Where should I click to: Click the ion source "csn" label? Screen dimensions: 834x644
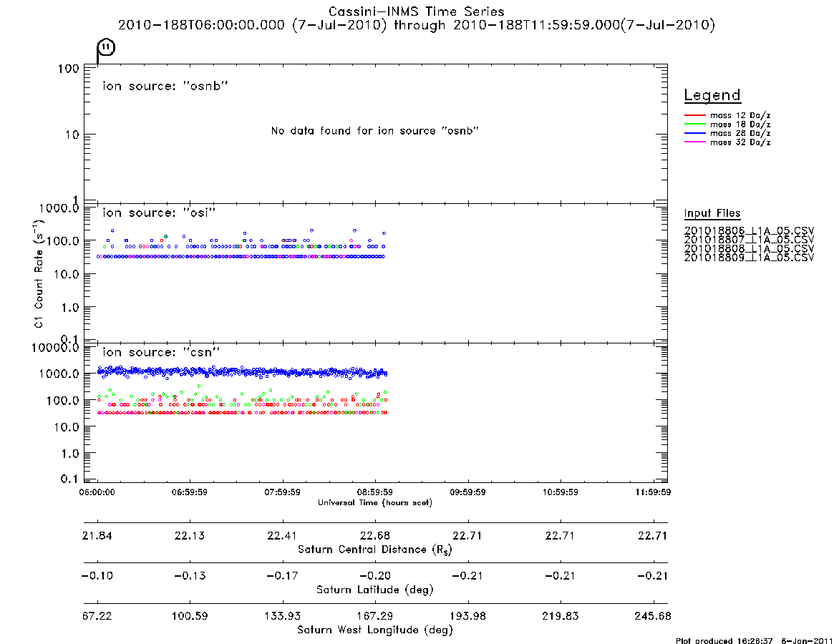click(161, 352)
